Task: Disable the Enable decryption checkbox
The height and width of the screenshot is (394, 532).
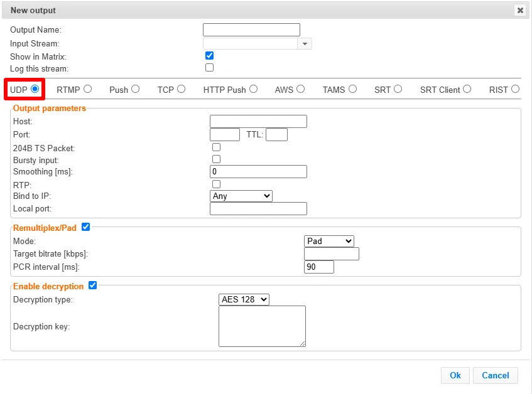Action: point(92,285)
